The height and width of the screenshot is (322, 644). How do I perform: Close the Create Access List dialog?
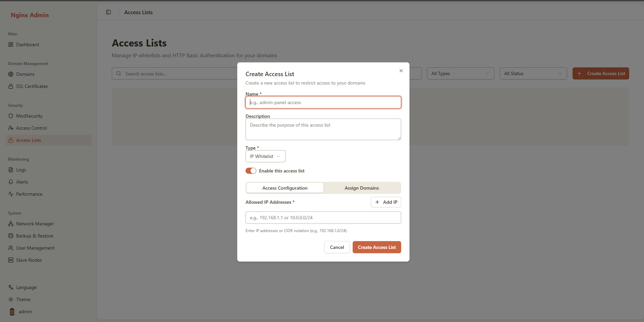401,71
